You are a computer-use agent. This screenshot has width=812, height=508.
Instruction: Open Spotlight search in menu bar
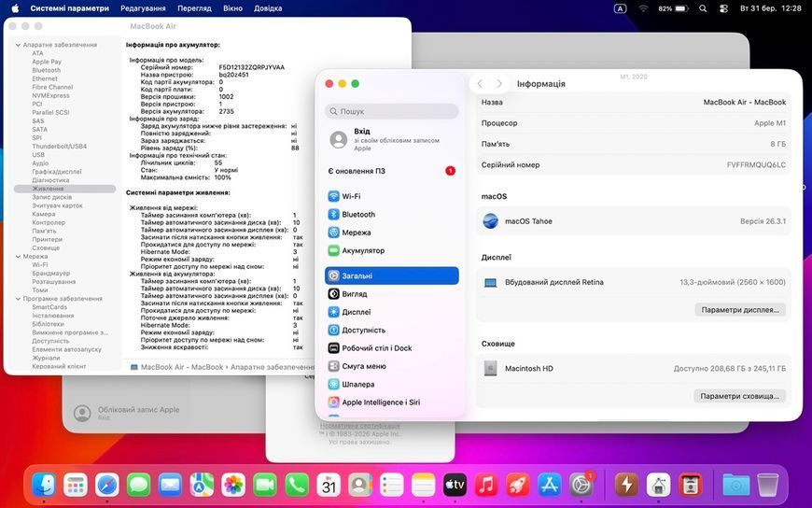(x=703, y=8)
